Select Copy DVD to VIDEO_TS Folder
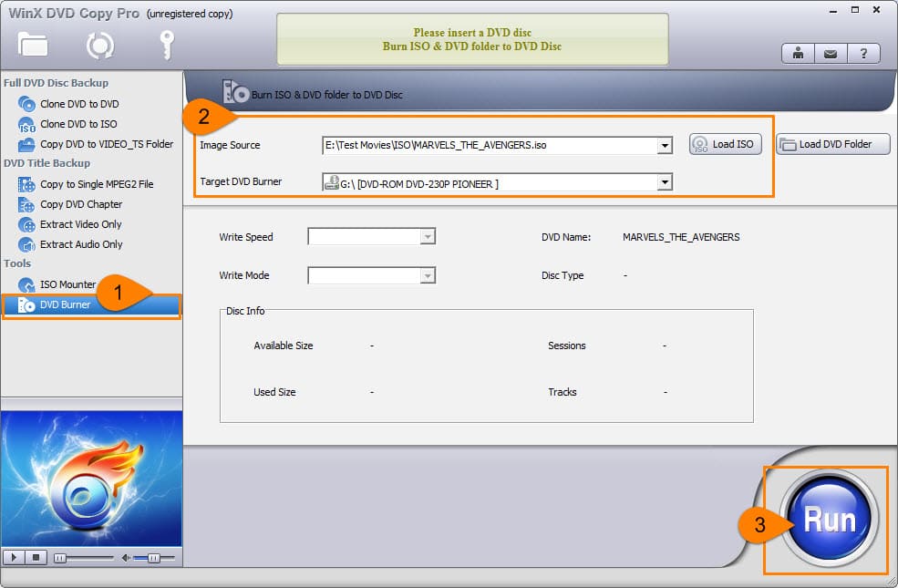Viewport: 898px width, 588px height. [106, 144]
